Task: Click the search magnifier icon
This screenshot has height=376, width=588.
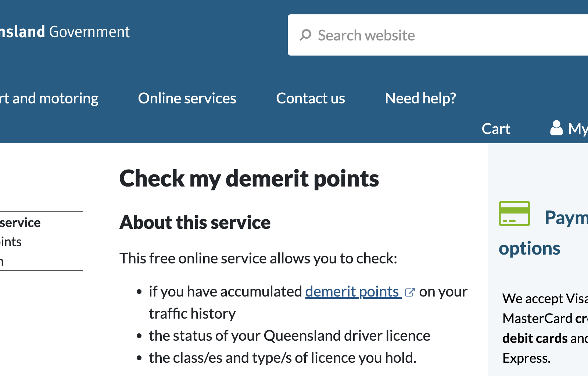Action: (305, 35)
